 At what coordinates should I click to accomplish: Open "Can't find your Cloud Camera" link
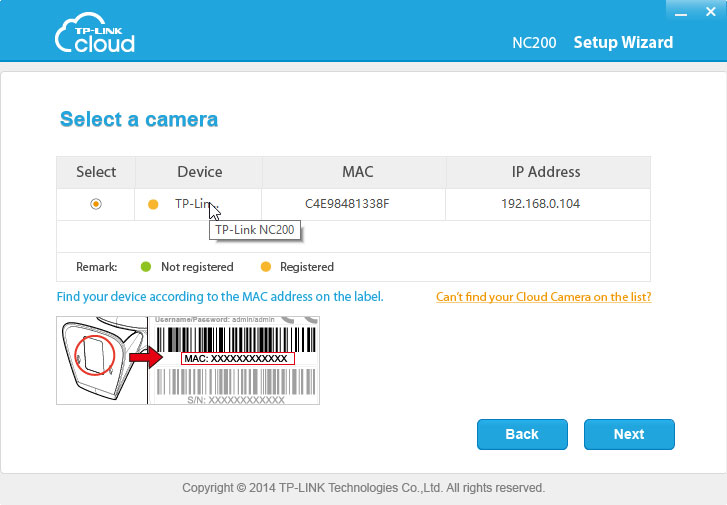(x=543, y=297)
